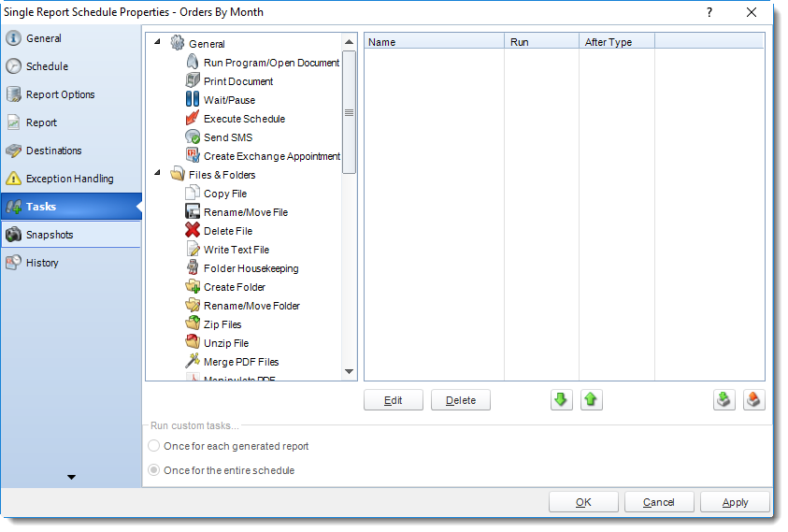Select the Execute Schedule tree item
The image size is (788, 532).
pos(244,119)
